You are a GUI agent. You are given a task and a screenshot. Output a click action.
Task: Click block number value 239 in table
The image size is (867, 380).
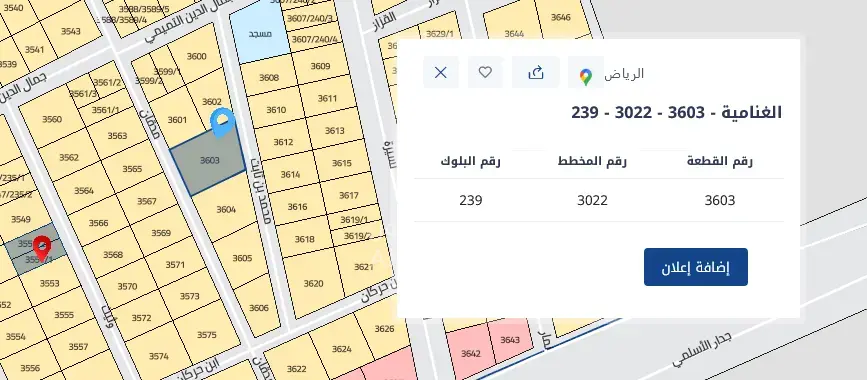pos(471,200)
